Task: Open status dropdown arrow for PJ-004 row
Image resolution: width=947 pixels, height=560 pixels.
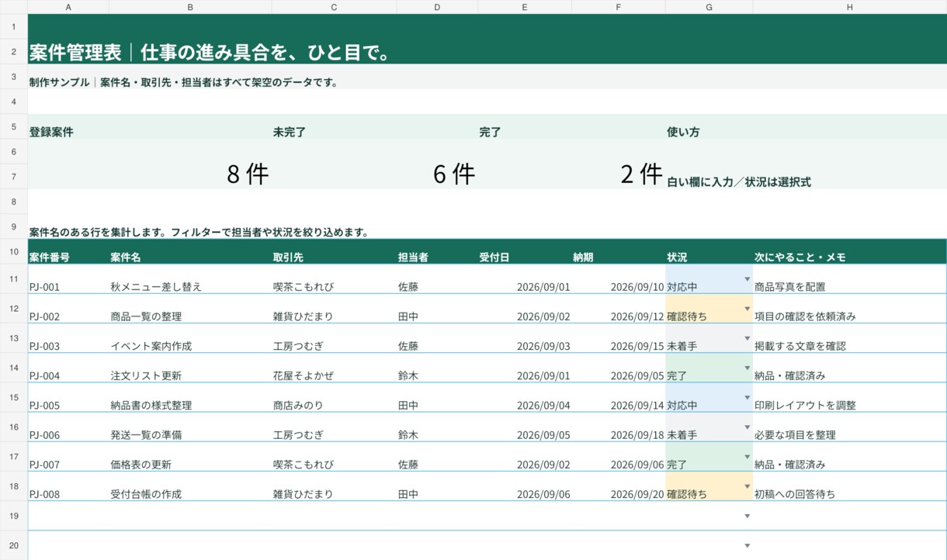Action: click(x=747, y=368)
